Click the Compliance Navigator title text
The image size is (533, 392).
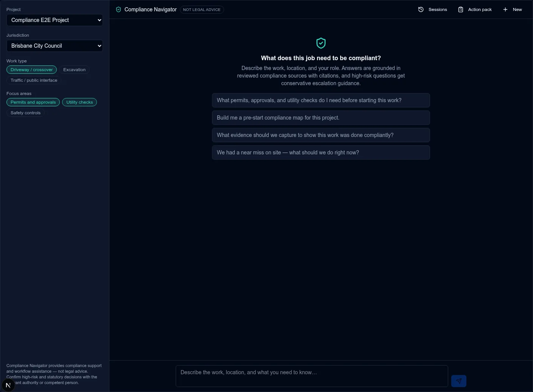(151, 9)
